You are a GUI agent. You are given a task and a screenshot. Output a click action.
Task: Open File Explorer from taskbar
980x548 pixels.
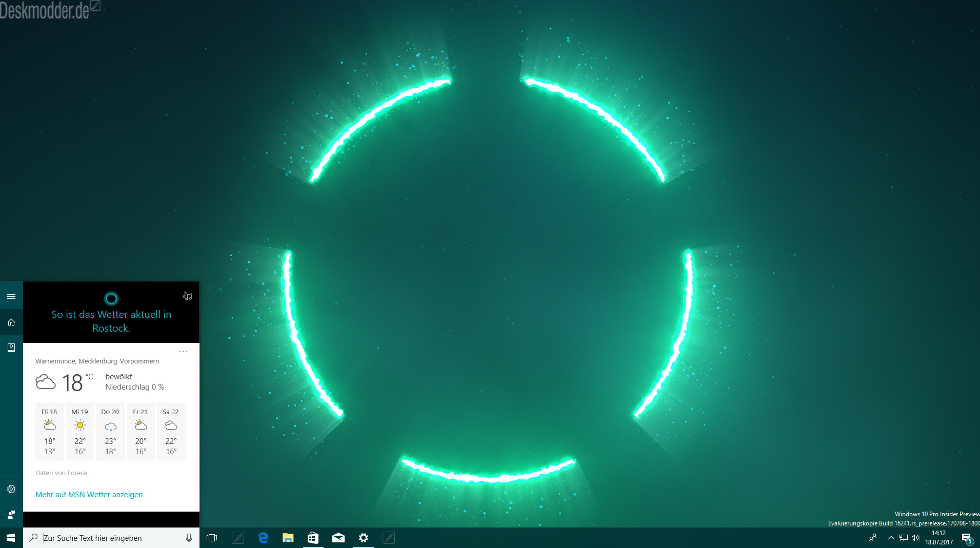coord(288,538)
